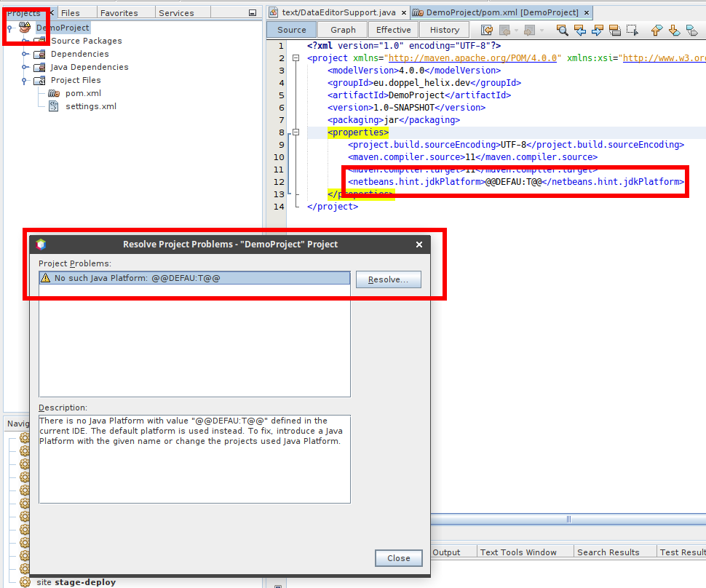Screen dimensions: 706x588
Task: Click the Find Selection magnifier icon
Action: pyautogui.click(x=562, y=30)
